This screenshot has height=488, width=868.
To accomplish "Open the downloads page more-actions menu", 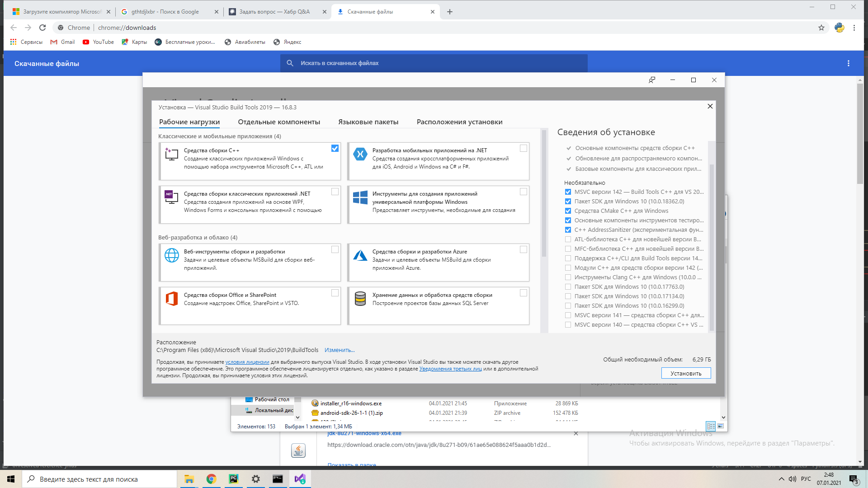I will pos(848,63).
